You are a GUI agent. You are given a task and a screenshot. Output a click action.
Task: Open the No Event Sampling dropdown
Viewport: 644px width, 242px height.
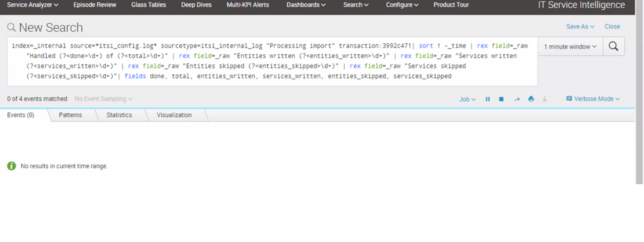(x=104, y=99)
